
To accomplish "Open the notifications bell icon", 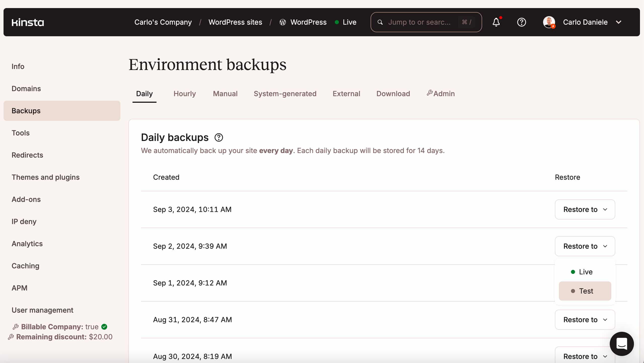I will pos(496,22).
